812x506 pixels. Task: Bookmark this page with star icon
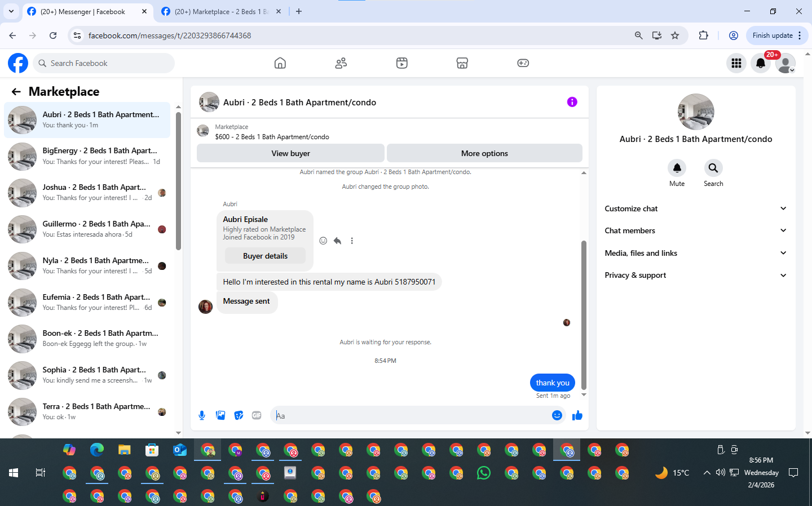[675, 35]
